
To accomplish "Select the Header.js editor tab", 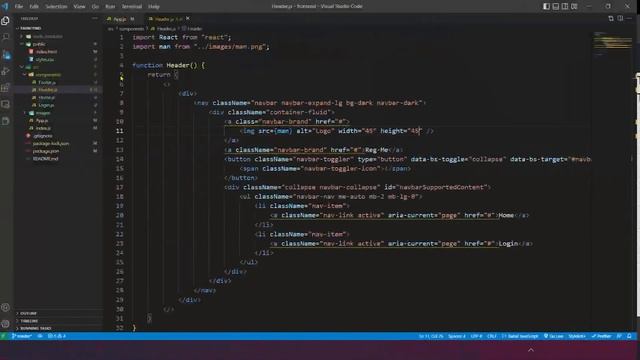I will tap(168, 19).
